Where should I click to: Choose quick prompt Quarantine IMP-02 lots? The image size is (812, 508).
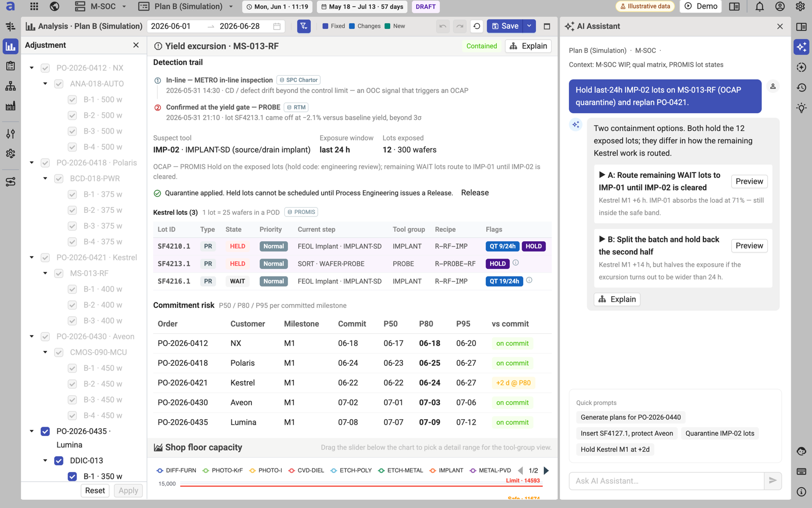click(x=720, y=433)
